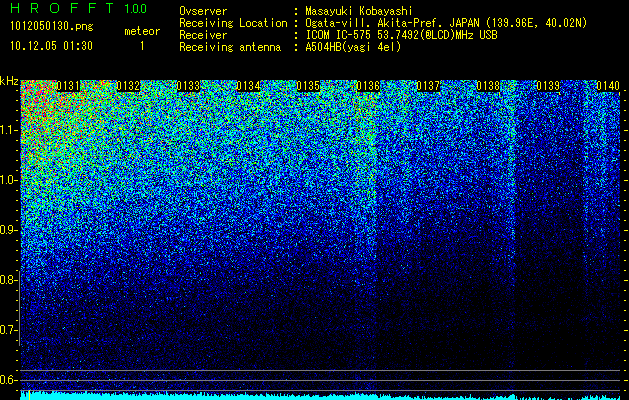Click the 1.0 kHz axis label
This screenshot has height=400, width=629.
[8, 180]
